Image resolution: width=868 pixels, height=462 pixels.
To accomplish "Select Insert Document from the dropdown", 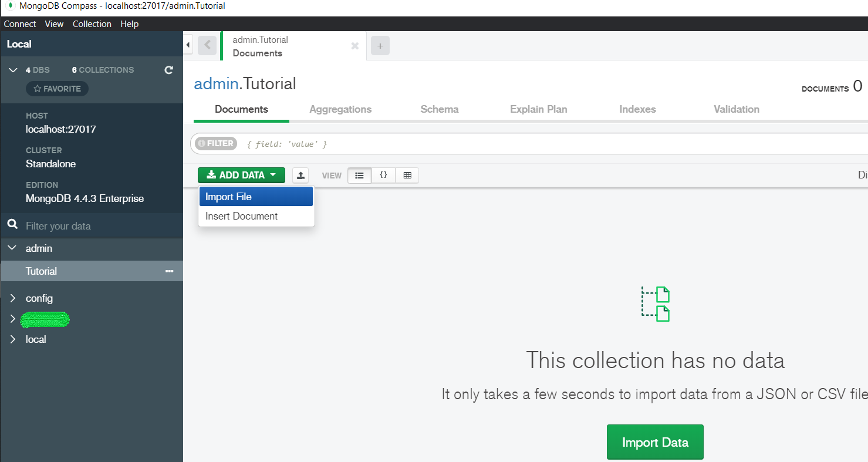I will (x=241, y=216).
